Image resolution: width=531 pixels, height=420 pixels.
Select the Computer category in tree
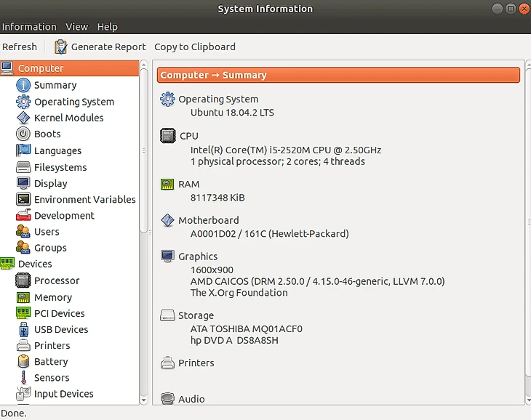41,68
